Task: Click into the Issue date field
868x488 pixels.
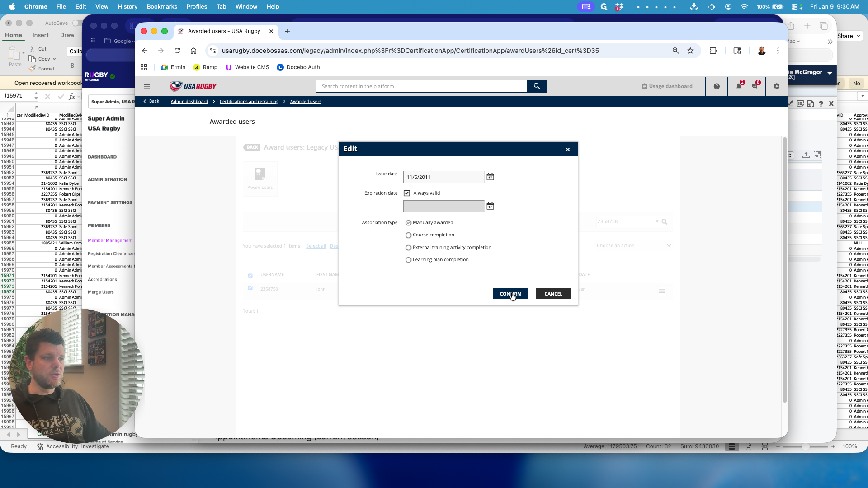Action: tap(443, 177)
